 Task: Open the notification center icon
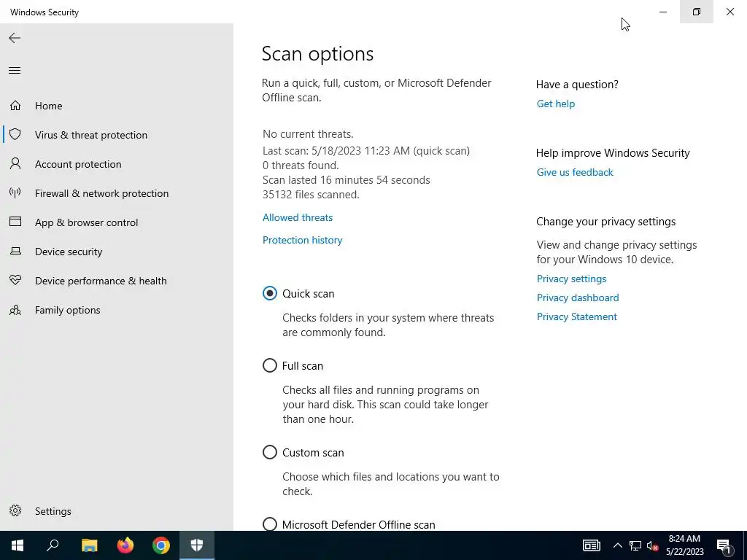(x=724, y=546)
